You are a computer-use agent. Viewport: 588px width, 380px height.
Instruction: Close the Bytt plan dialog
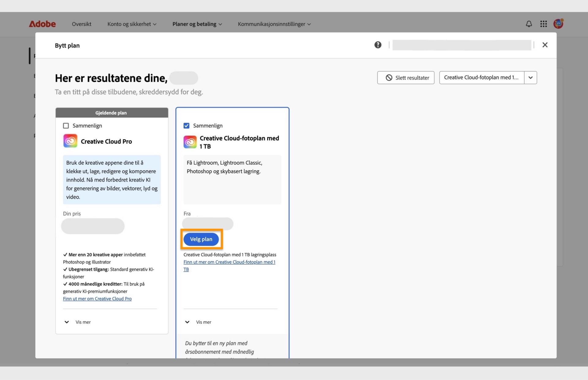coord(545,45)
